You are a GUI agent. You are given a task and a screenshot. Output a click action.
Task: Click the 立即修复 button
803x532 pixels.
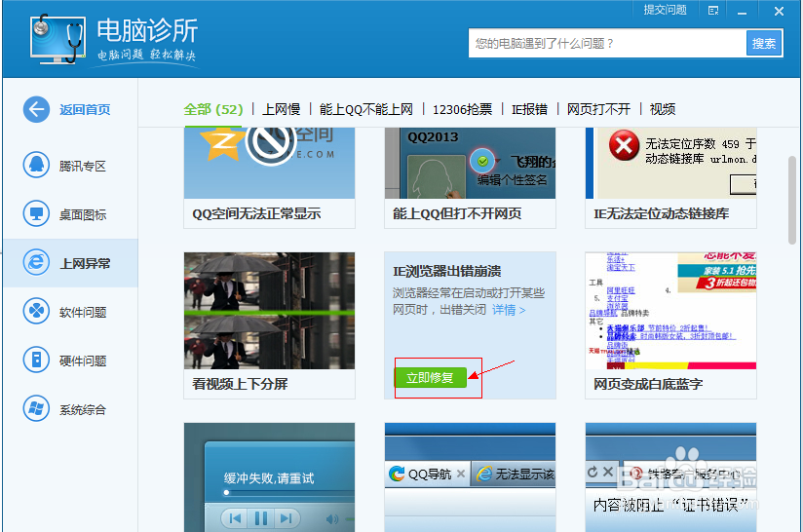click(x=430, y=378)
